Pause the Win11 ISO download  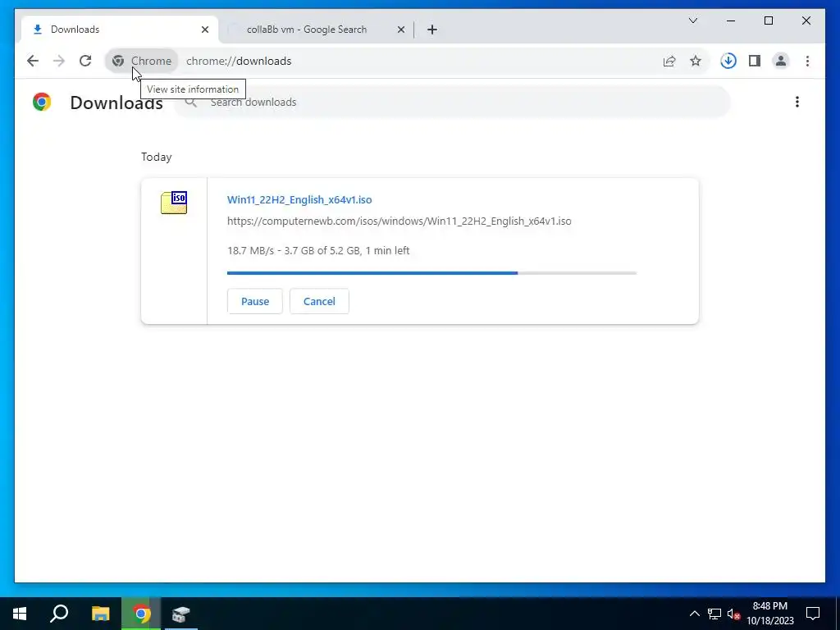[254, 301]
